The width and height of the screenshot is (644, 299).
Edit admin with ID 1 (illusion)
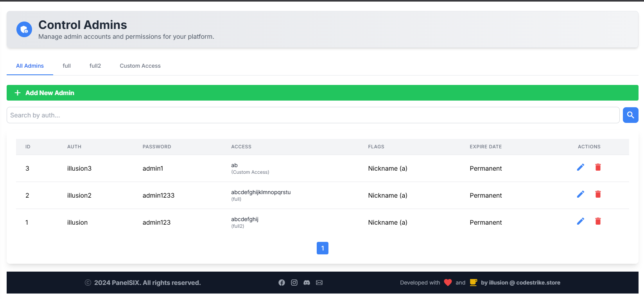click(581, 221)
